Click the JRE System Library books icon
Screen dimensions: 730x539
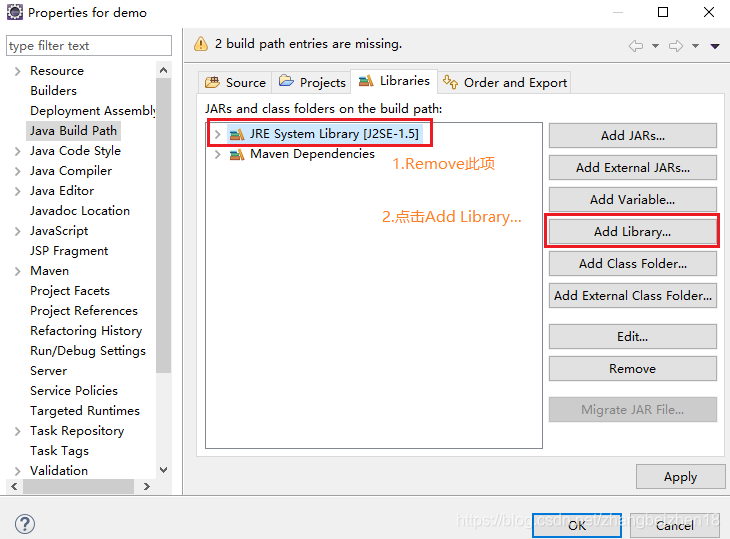[x=237, y=135]
